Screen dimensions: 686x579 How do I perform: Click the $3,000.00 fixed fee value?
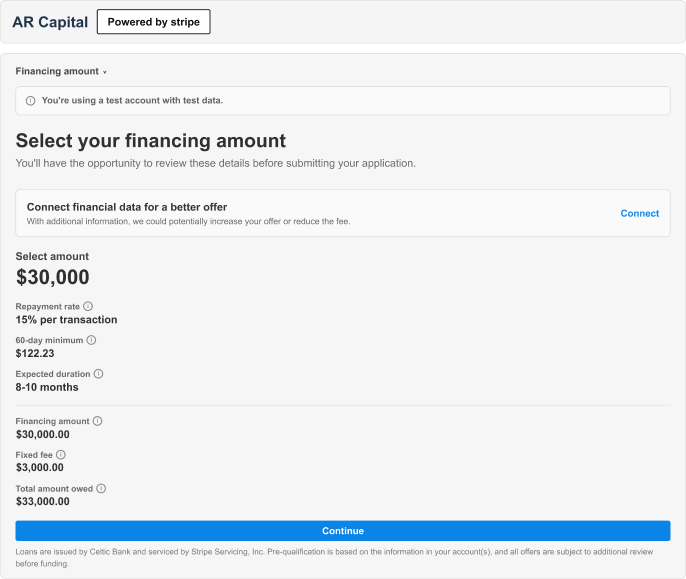[40, 467]
